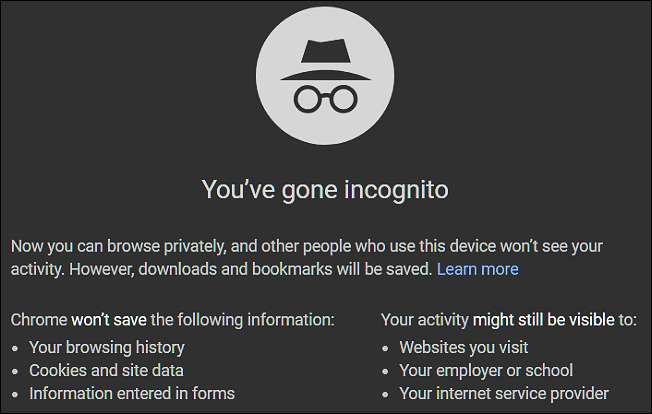Click the bold "won't save" words
652x414 pixels.
click(x=109, y=321)
